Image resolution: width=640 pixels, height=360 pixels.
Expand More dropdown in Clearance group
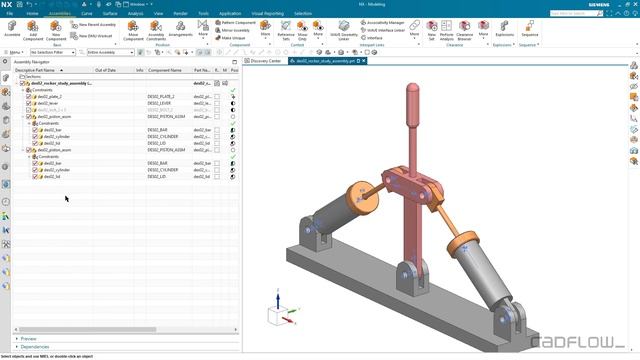coord(484,30)
